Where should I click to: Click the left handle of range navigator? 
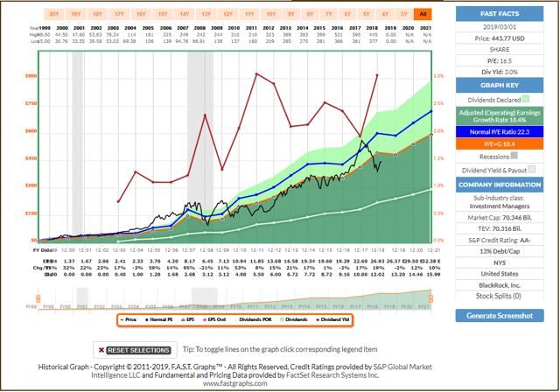(38, 298)
